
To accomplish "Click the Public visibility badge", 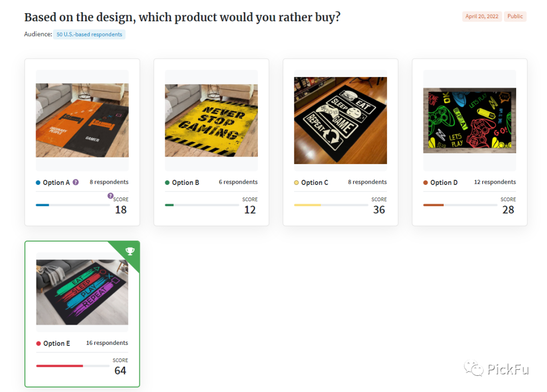I will (x=515, y=16).
